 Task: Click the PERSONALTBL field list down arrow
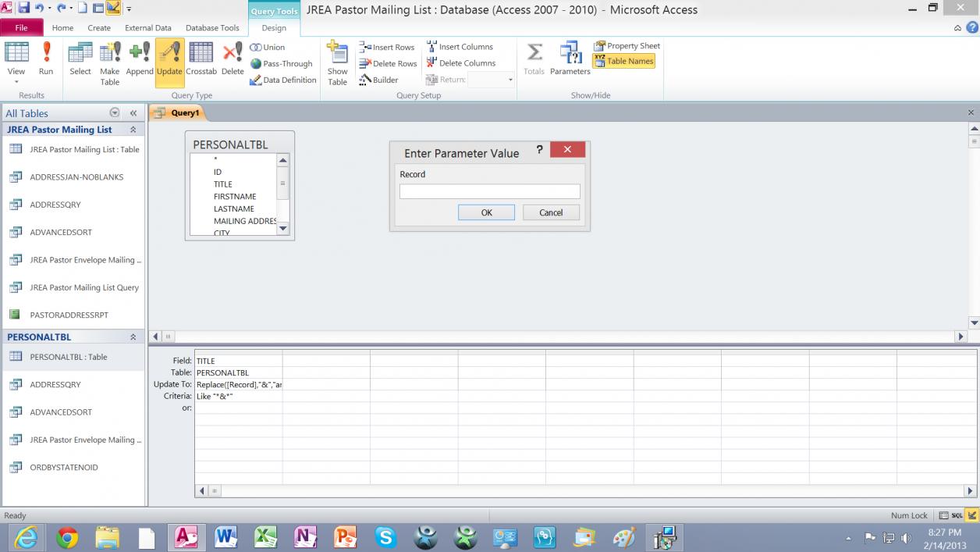click(282, 228)
